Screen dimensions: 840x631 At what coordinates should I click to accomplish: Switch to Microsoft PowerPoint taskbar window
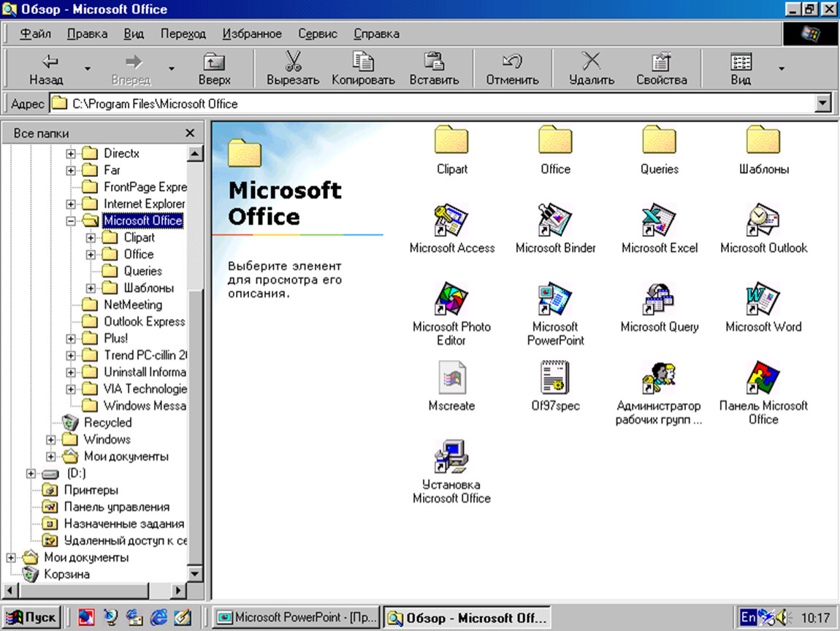[297, 618]
